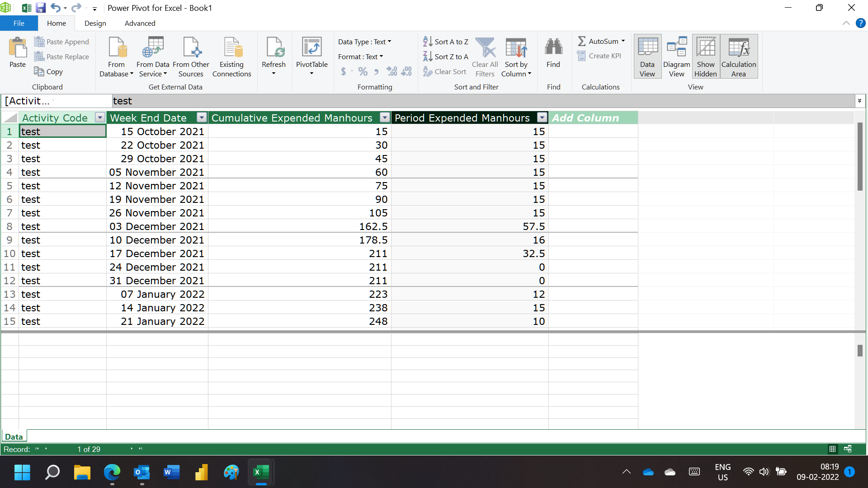Switch to Diagram View

point(676,56)
